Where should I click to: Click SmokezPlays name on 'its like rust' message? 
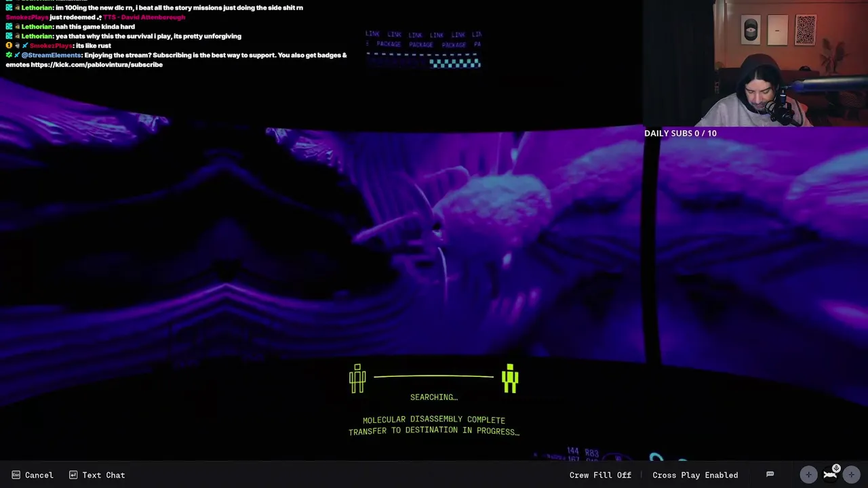click(x=51, y=45)
